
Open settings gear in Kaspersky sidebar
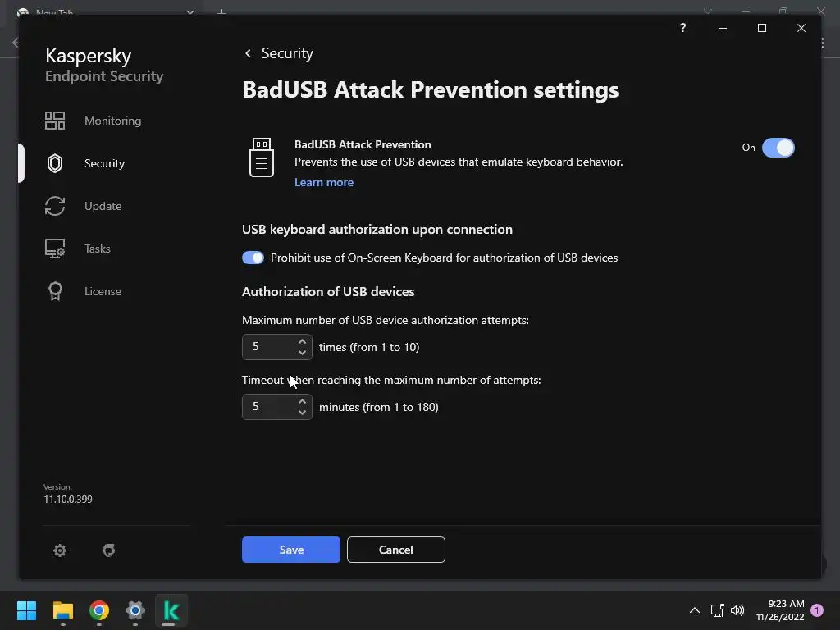pos(59,550)
